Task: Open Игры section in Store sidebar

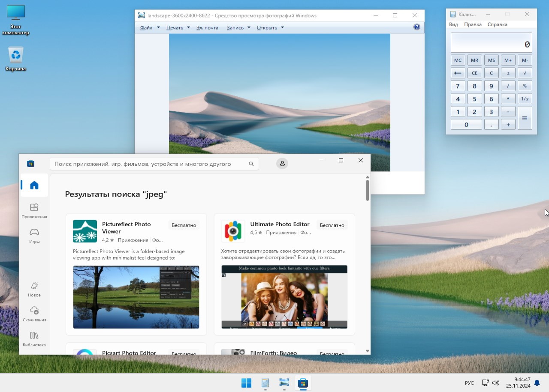Action: tap(34, 235)
